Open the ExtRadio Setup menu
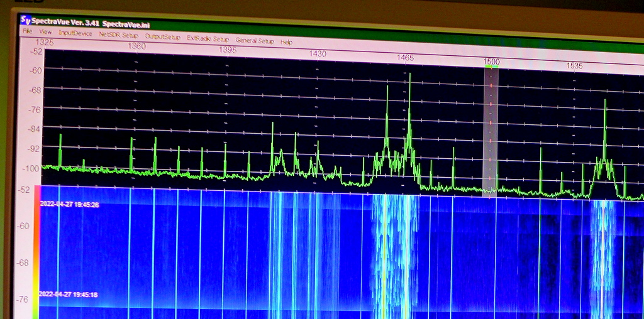This screenshot has width=644, height=319. click(x=208, y=38)
